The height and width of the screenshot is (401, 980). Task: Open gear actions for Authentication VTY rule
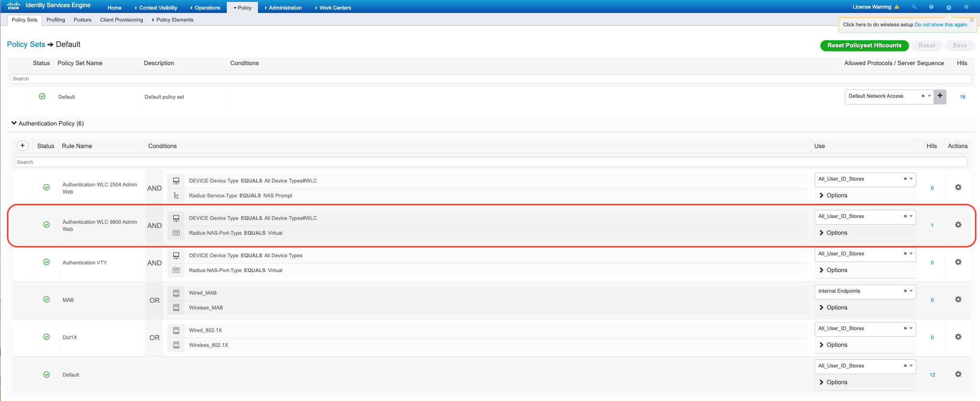click(x=958, y=262)
